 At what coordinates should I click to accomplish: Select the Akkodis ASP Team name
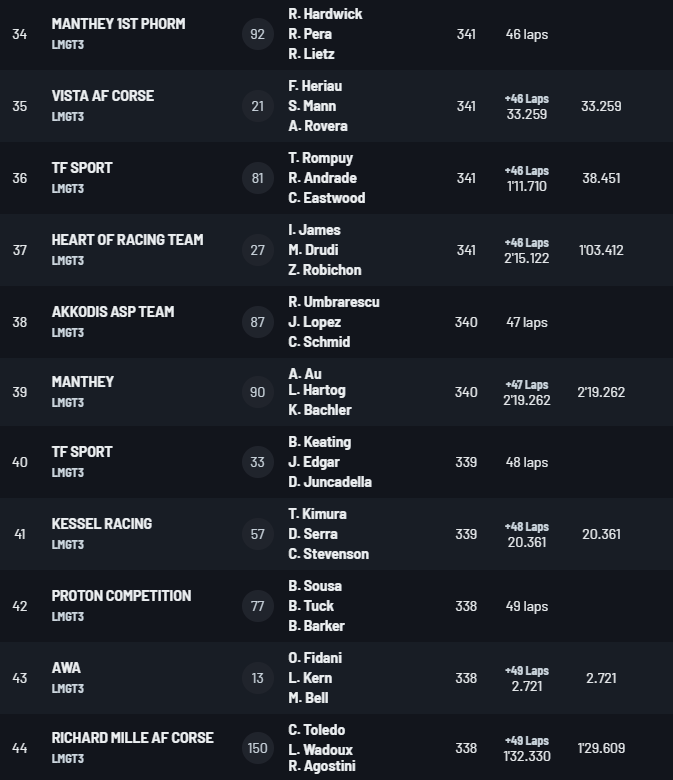(113, 312)
